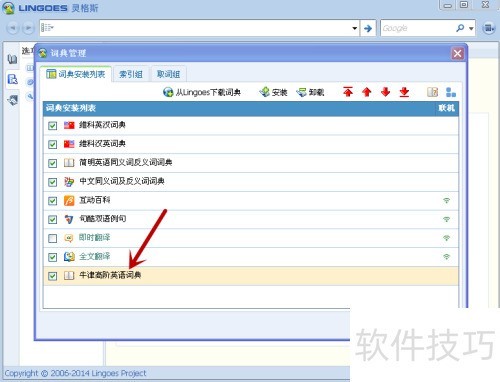Click back navigation arrow in main window
The image size is (500, 382).
(x=13, y=28)
